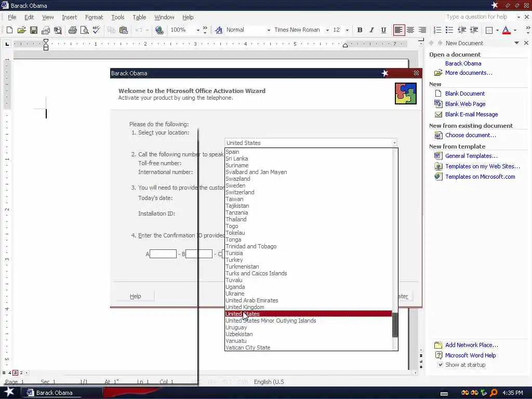The image size is (532, 399).
Task: Click the task pane back arrow
Action: tap(432, 43)
